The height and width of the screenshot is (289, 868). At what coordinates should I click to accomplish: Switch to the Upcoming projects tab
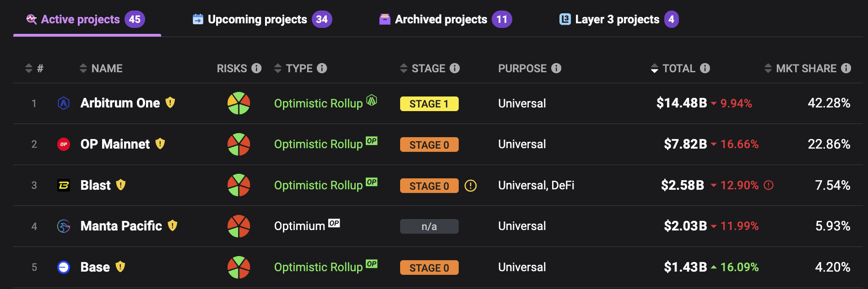tap(262, 19)
